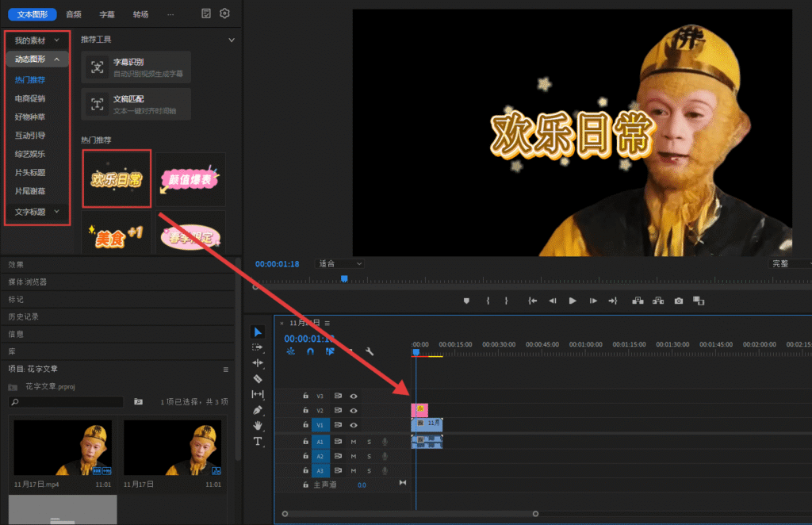Select the Hand tool

(257, 426)
